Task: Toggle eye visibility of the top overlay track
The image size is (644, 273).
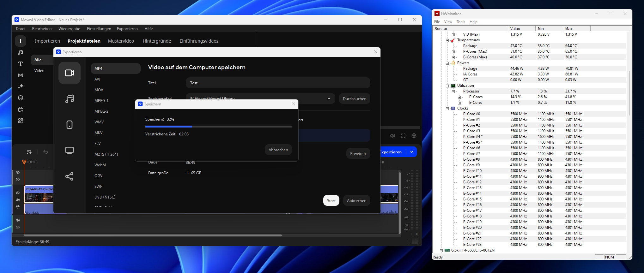Action: coord(18,172)
